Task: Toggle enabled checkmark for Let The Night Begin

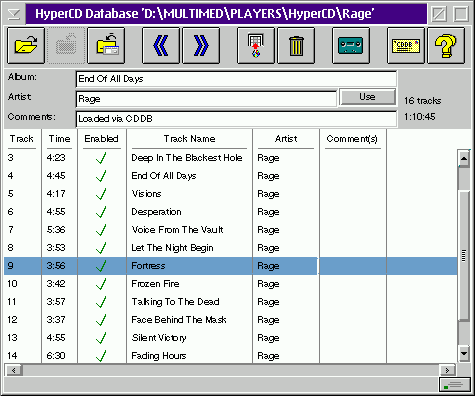Action: [101, 248]
